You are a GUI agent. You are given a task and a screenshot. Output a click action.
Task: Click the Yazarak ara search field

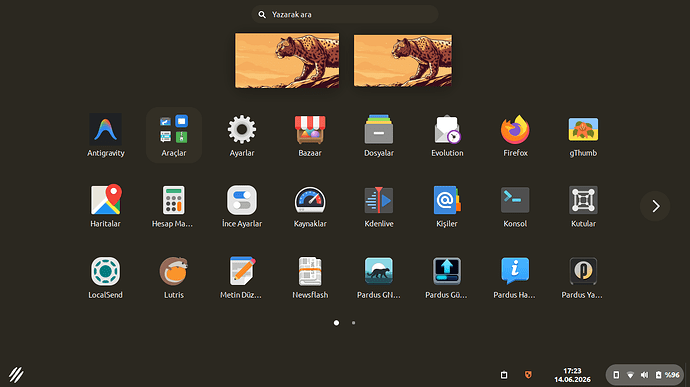point(345,15)
